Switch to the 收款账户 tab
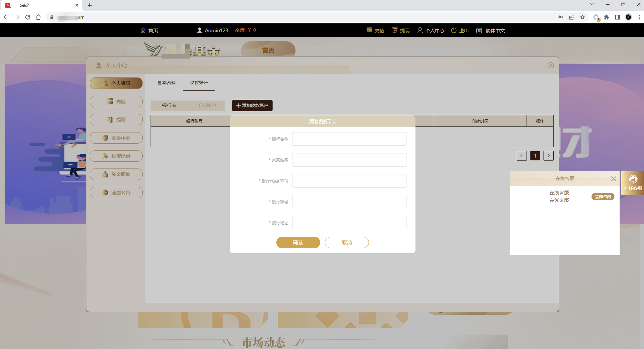The width and height of the screenshot is (644, 349). 199,83
